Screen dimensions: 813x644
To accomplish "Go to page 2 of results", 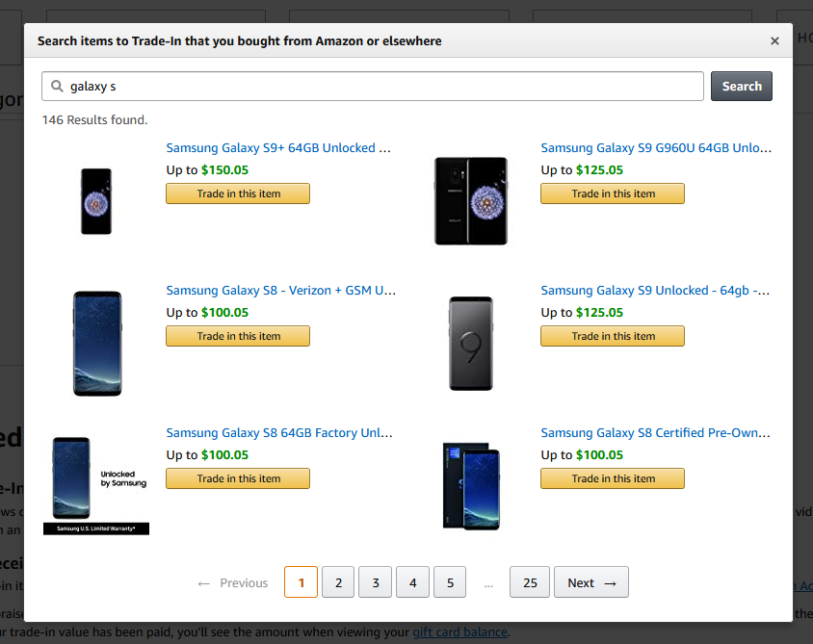I will point(337,582).
